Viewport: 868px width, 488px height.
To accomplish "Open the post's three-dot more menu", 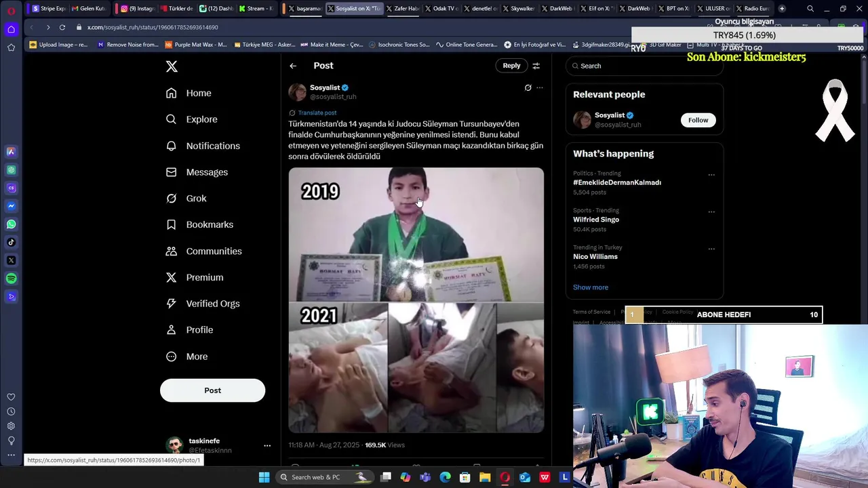I will click(540, 87).
